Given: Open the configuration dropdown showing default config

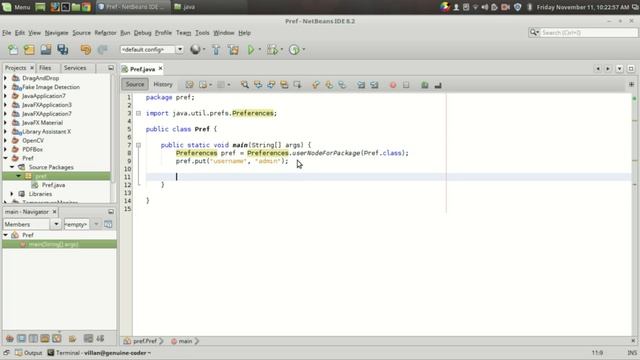Looking at the screenshot, I should [180, 49].
